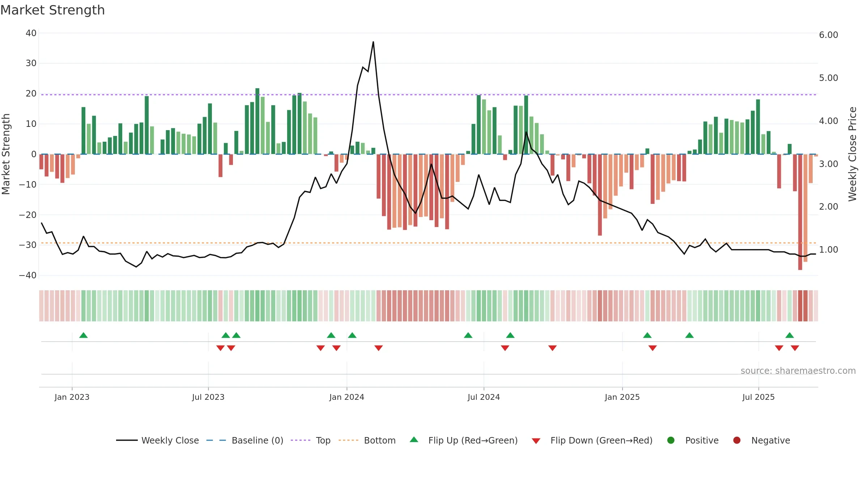Click the flip-down triangle in early Feb 2024
The height and width of the screenshot is (488, 868).
click(x=379, y=348)
